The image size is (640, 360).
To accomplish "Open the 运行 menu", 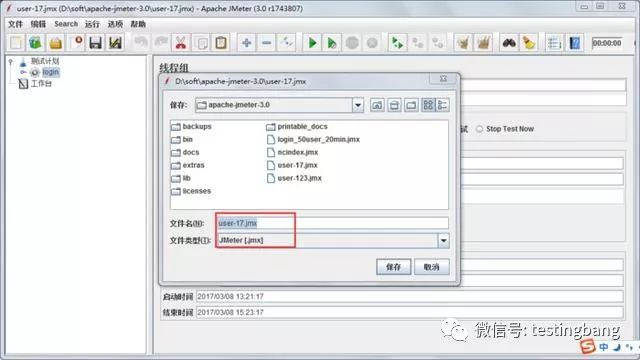I will pos(92,24).
